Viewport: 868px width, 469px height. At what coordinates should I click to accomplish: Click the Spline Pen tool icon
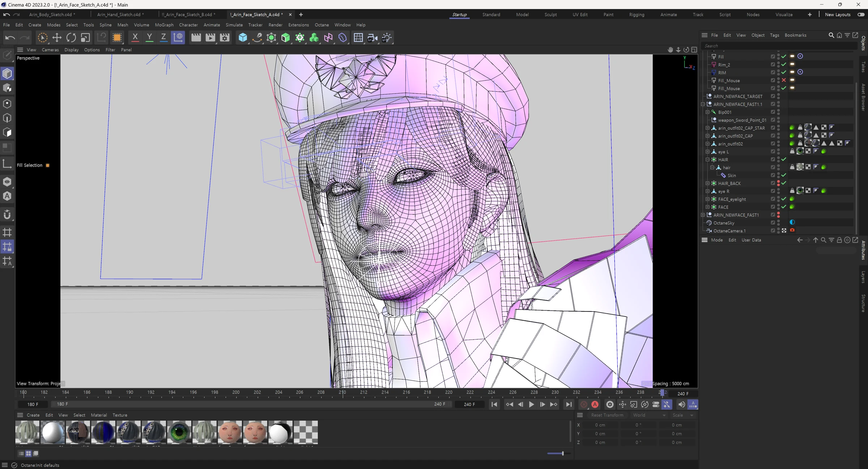tap(257, 38)
